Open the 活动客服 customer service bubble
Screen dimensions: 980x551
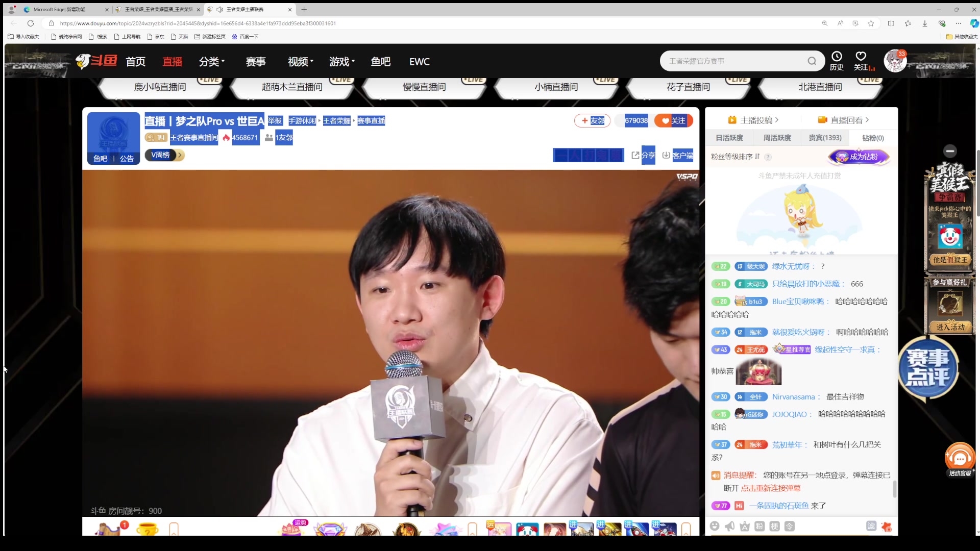pos(960,459)
